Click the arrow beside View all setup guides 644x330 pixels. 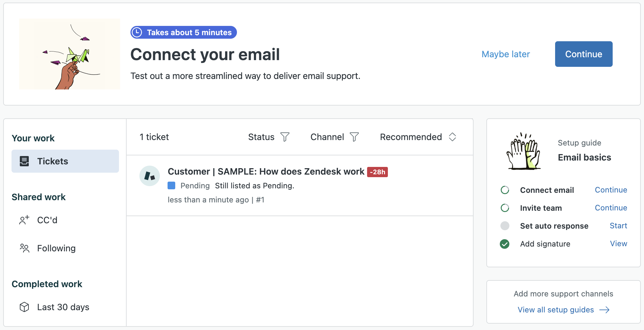point(604,310)
